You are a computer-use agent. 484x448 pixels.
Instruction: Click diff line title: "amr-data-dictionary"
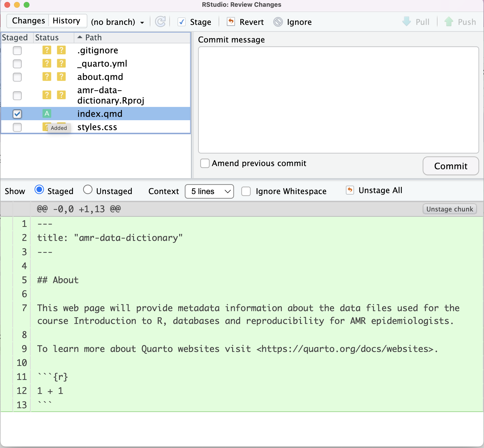point(110,238)
